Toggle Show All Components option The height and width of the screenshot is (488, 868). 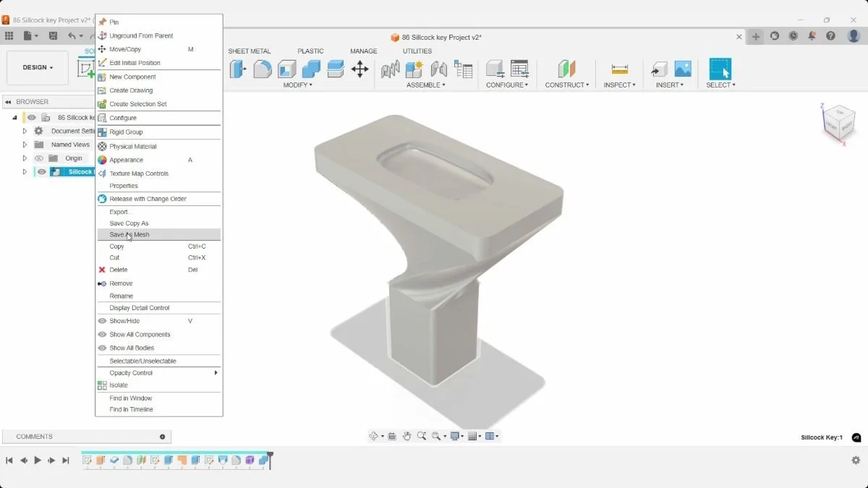pyautogui.click(x=159, y=335)
